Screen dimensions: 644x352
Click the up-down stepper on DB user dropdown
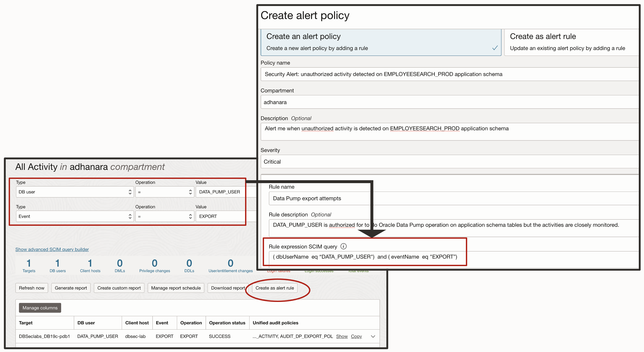coord(130,192)
